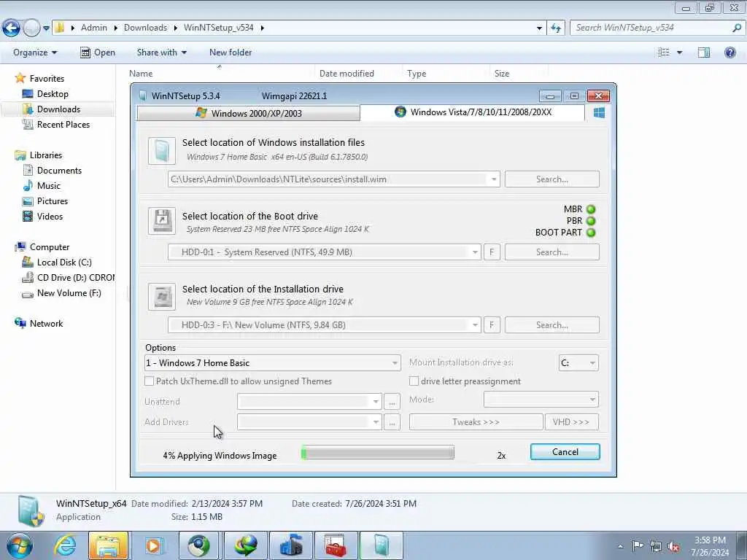Image resolution: width=747 pixels, height=560 pixels.
Task: Switch to Windows Vista/7/8/10/11/2008/20XX tab
Action: point(472,112)
